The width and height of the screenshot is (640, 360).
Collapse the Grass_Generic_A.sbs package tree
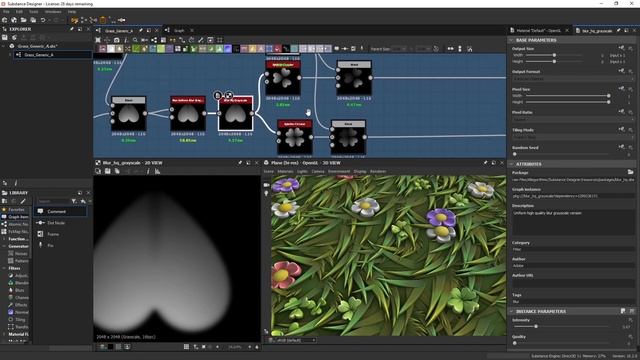(x=4, y=46)
